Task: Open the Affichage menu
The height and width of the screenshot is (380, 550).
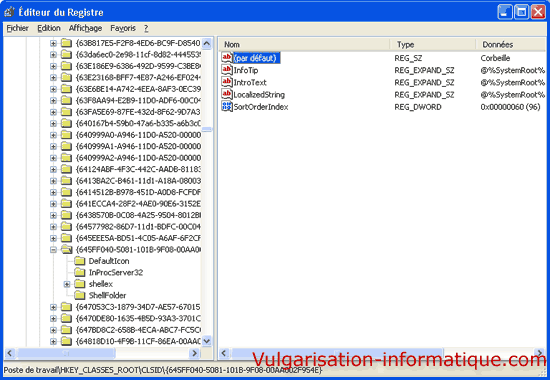Action: pyautogui.click(x=85, y=28)
